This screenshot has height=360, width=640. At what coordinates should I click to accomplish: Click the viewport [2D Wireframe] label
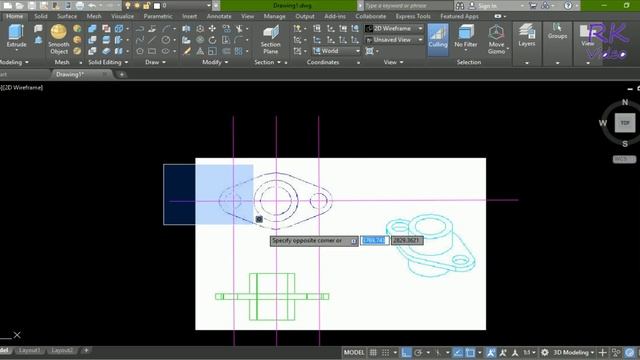(x=22, y=87)
